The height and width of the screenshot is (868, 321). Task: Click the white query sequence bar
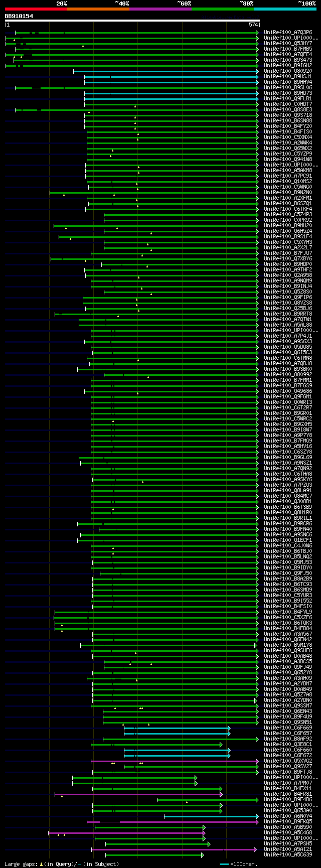(x=132, y=21)
